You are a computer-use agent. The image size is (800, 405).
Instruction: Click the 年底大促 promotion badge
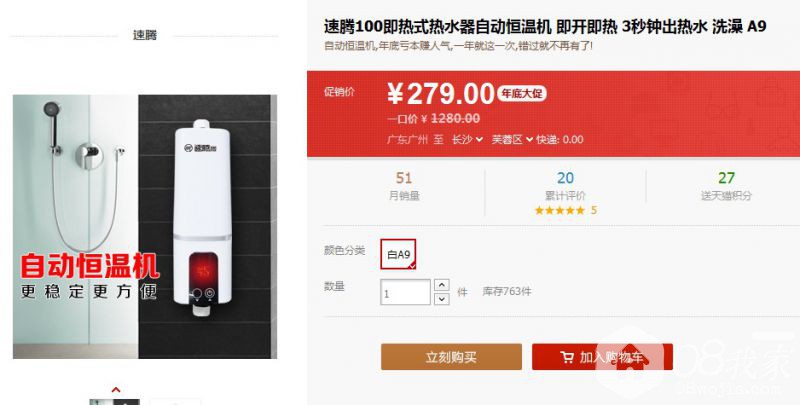(x=522, y=94)
